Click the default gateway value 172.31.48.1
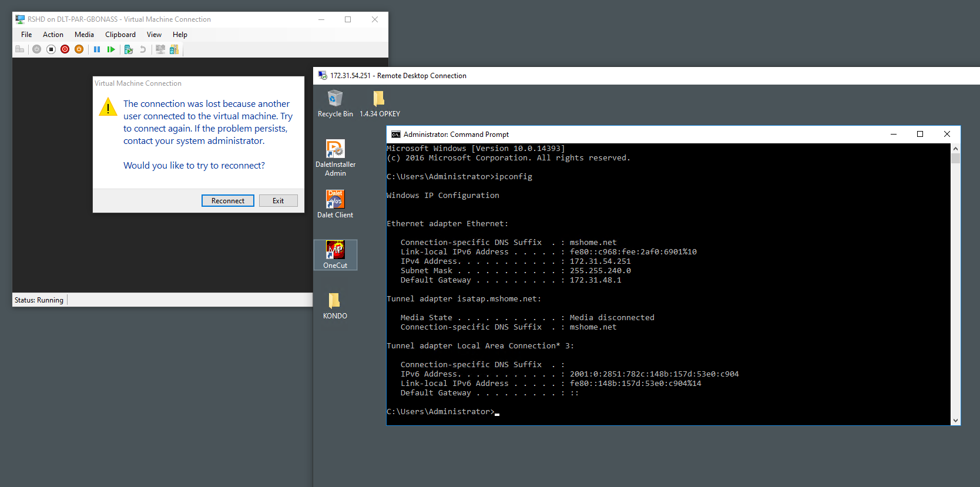This screenshot has height=487, width=980. 595,280
